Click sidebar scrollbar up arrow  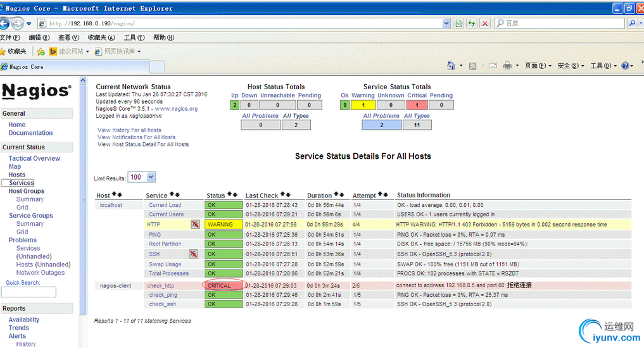point(83,80)
